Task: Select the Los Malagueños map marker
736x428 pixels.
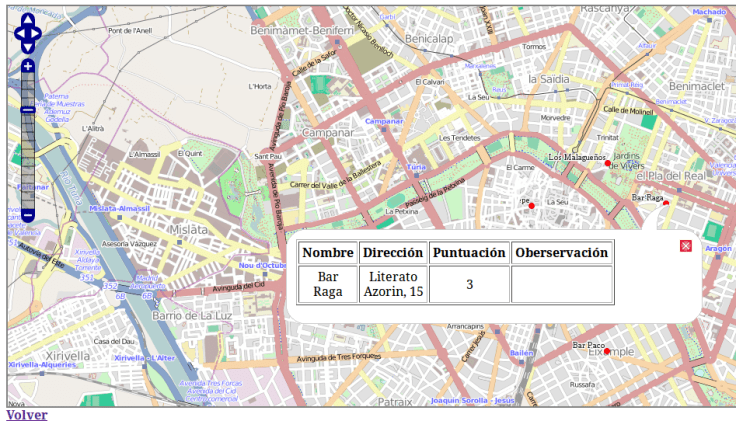Action: click(609, 163)
